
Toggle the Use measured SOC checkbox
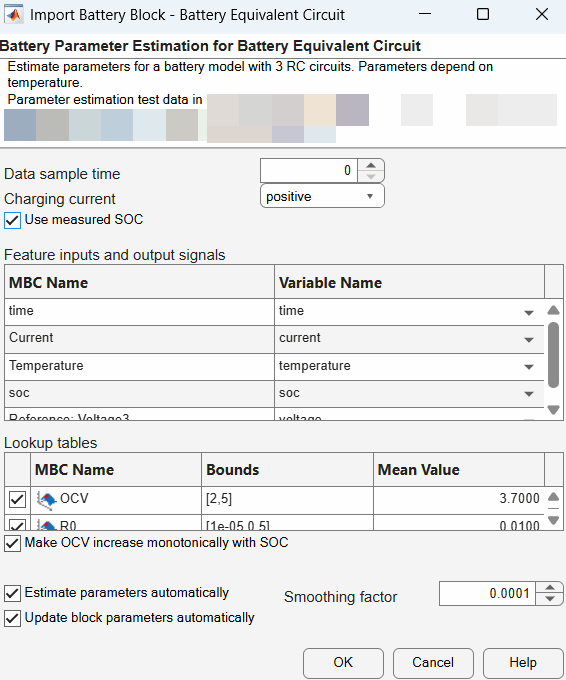tap(12, 220)
